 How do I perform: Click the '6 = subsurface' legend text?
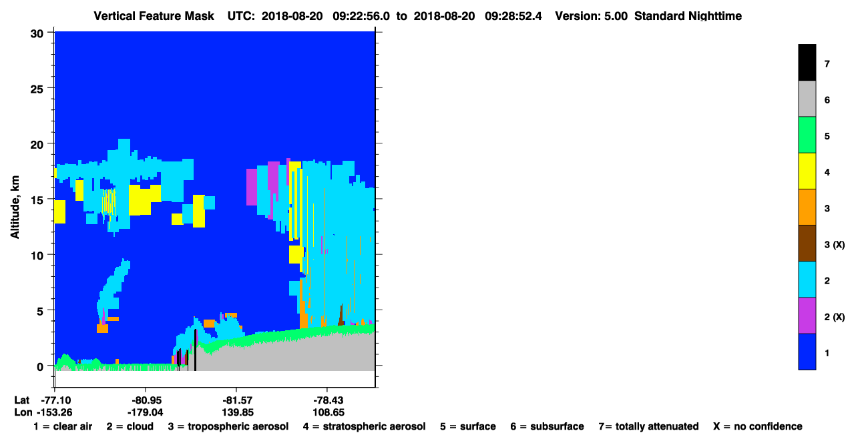548,426
